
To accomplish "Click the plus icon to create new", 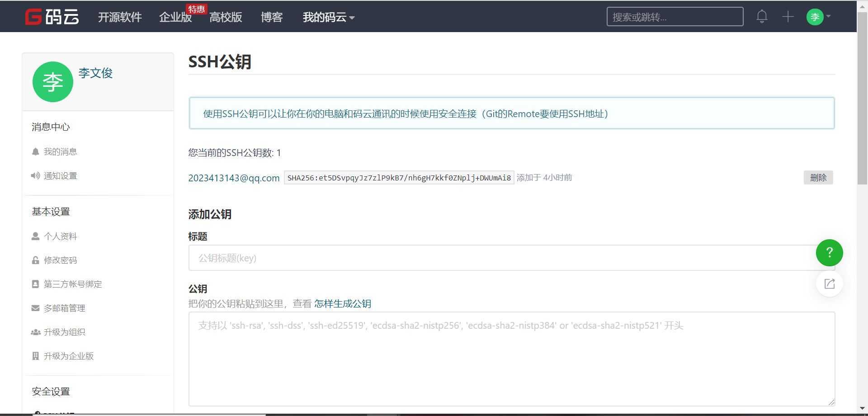I will 788,17.
